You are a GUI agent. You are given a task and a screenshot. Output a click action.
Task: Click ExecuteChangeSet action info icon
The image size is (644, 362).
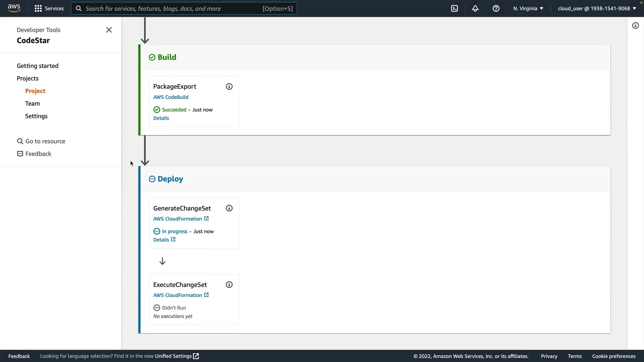click(229, 285)
